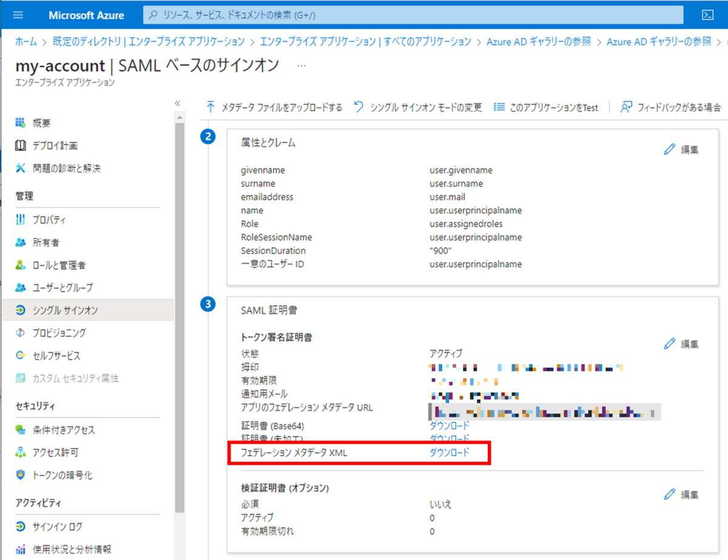
Task: Click the サインイン ログ icon
Action: 21,527
